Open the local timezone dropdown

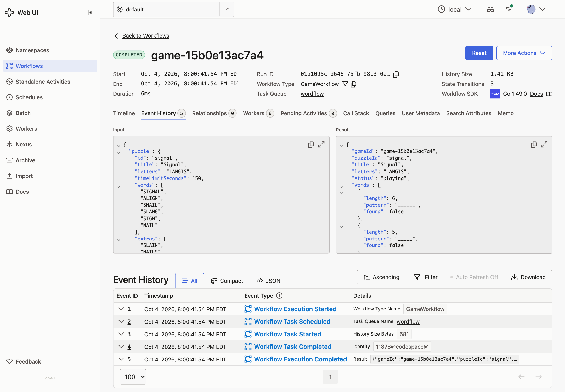(x=455, y=9)
